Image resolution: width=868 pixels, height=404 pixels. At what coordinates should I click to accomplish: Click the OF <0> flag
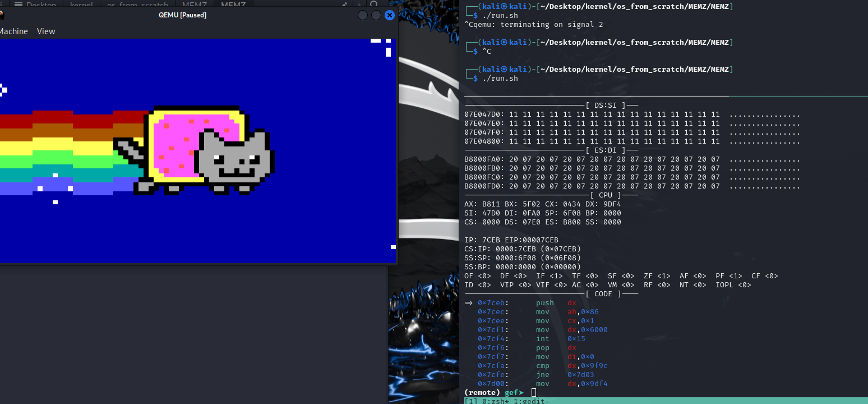coord(478,276)
